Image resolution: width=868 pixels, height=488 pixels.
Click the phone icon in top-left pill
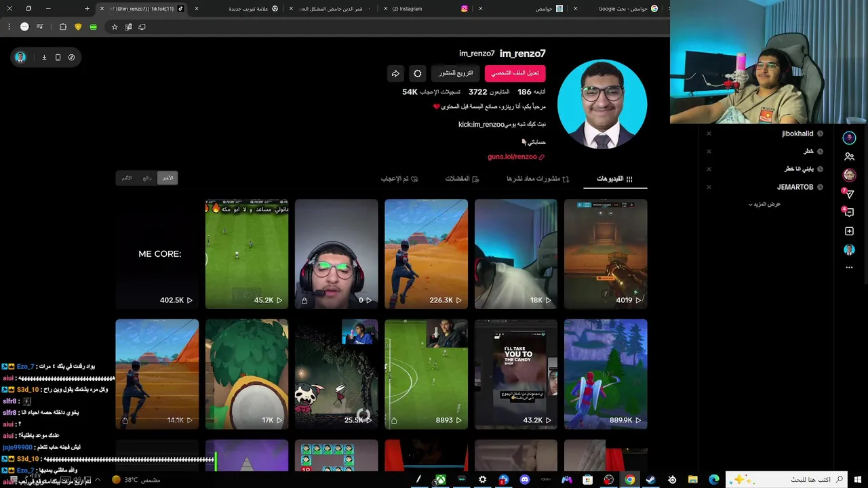point(58,58)
